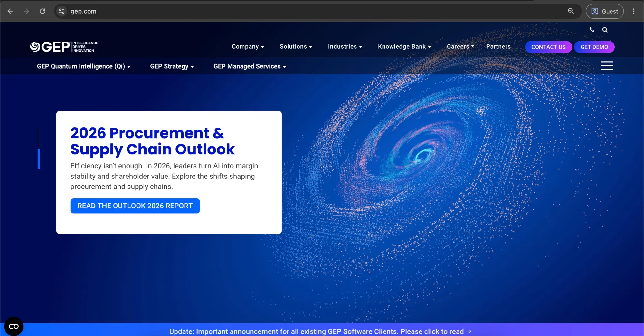Select the highlighted blue slide indicator
644x336 pixels.
pos(39,159)
